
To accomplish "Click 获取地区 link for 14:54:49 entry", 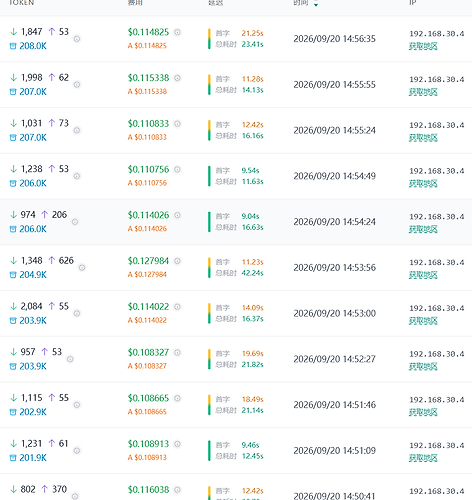I will click(423, 183).
